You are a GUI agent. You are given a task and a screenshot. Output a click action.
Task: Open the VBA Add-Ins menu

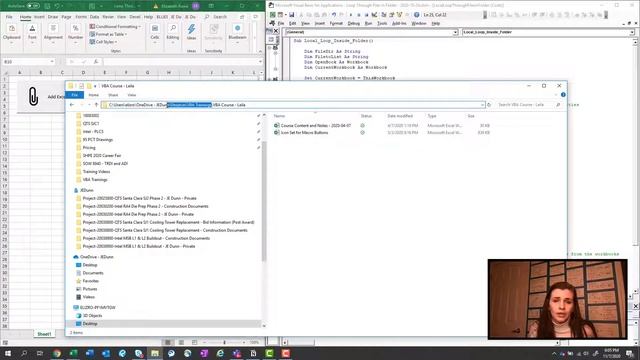tap(399, 24)
